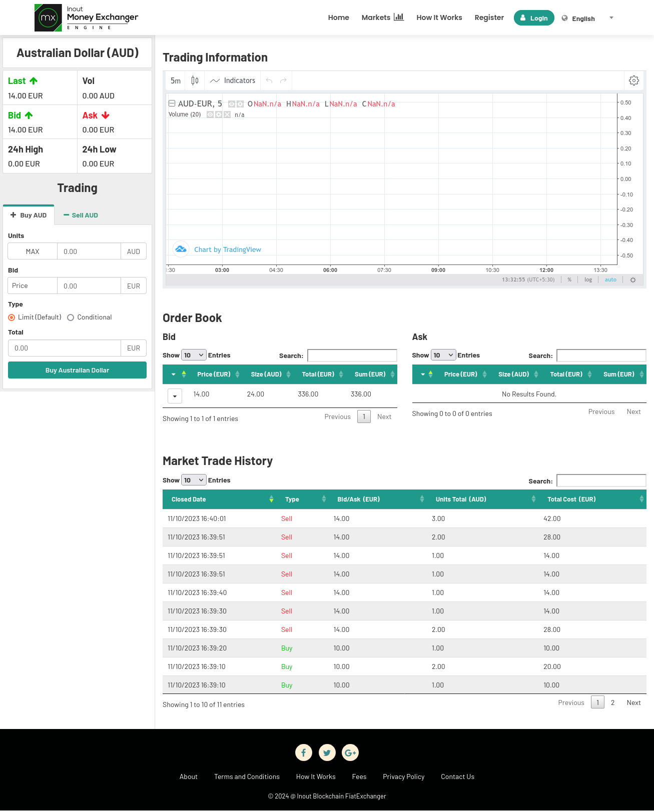Remove the Volume indicator with X

(227, 114)
